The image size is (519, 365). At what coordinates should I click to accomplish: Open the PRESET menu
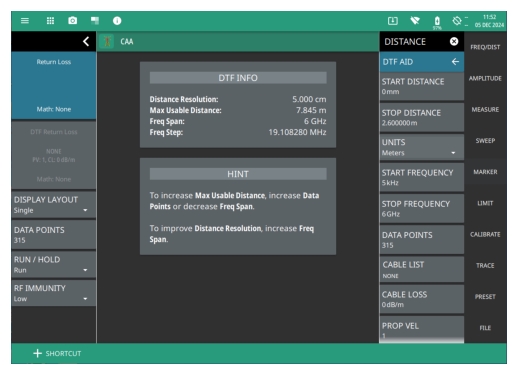point(485,297)
